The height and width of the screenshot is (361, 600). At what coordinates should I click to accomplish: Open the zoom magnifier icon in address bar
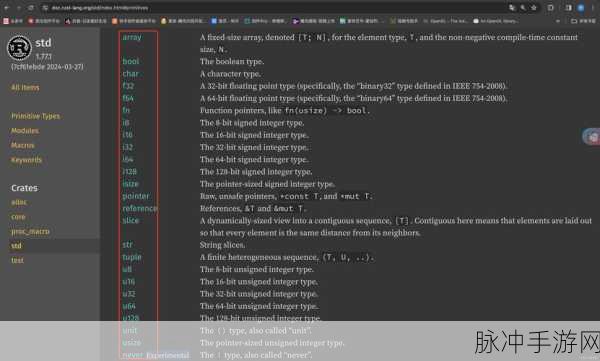click(523, 8)
